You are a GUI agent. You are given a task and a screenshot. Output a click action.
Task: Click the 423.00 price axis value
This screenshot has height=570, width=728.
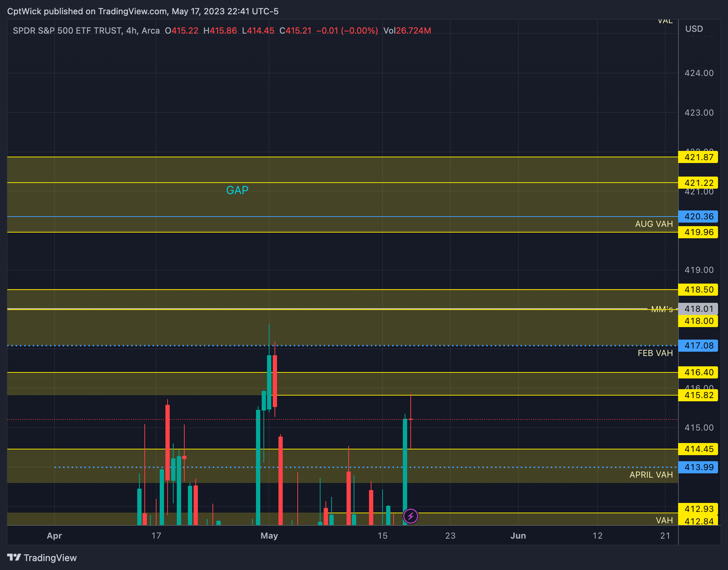699,113
